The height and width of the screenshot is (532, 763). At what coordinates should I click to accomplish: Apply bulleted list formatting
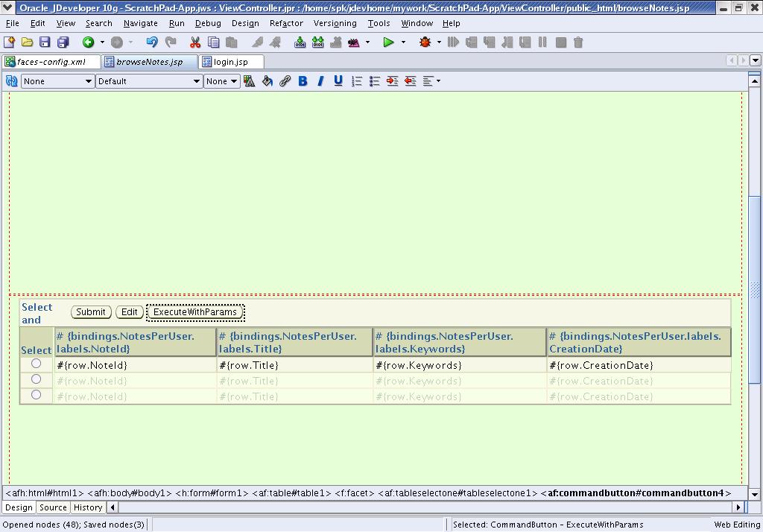374,81
